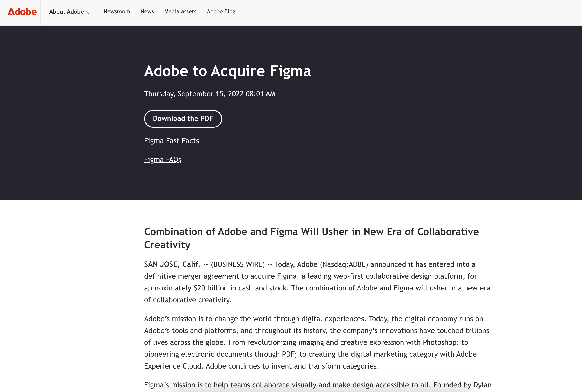Select the Combination of Adobe and Figma subheading
This screenshot has width=582, height=392.
tap(311, 238)
